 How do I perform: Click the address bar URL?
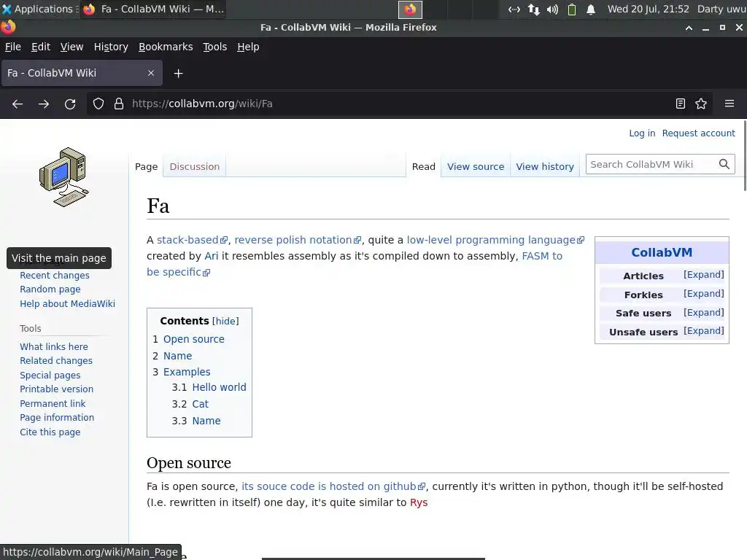click(x=202, y=104)
